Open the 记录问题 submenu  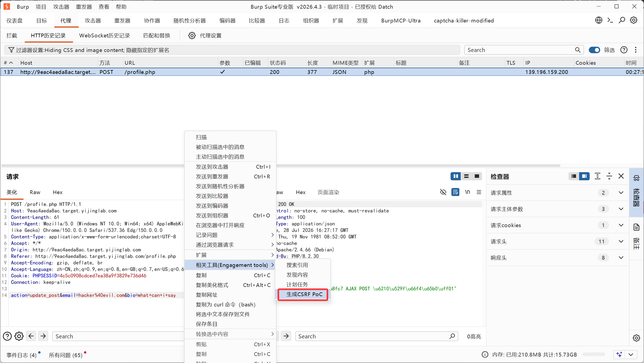(230, 235)
